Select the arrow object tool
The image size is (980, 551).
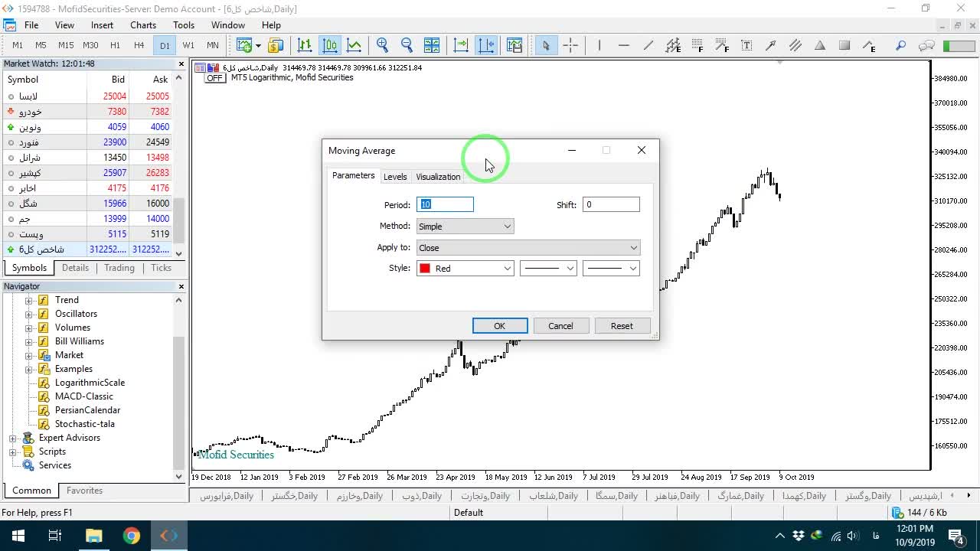pyautogui.click(x=771, y=45)
